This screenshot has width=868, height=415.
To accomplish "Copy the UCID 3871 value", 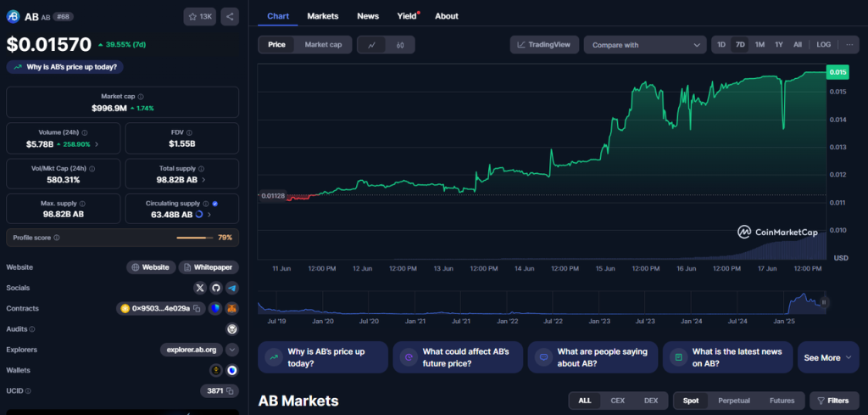I will tap(231, 390).
